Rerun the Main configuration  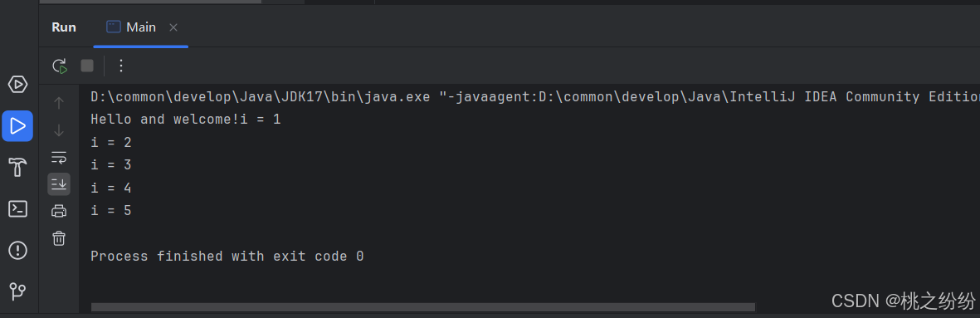(x=60, y=66)
